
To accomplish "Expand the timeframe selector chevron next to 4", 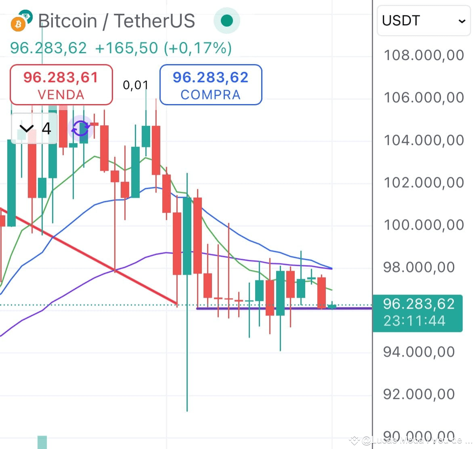I will [x=27, y=128].
